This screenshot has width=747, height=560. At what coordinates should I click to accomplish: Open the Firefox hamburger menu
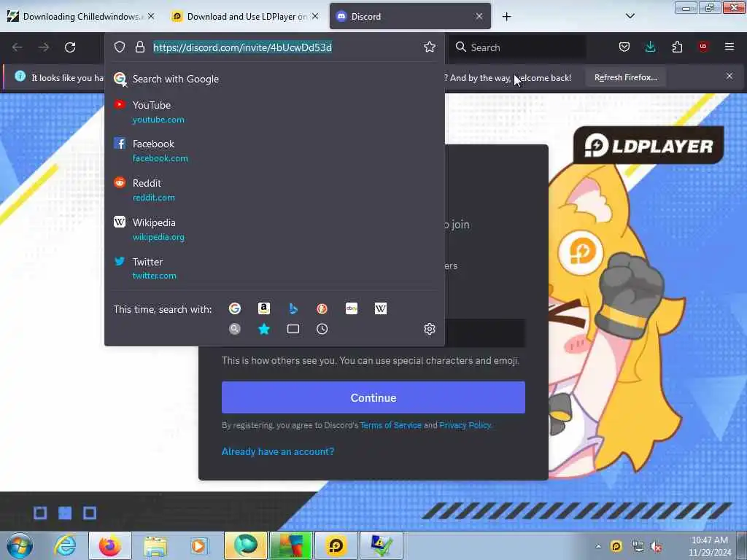(729, 47)
